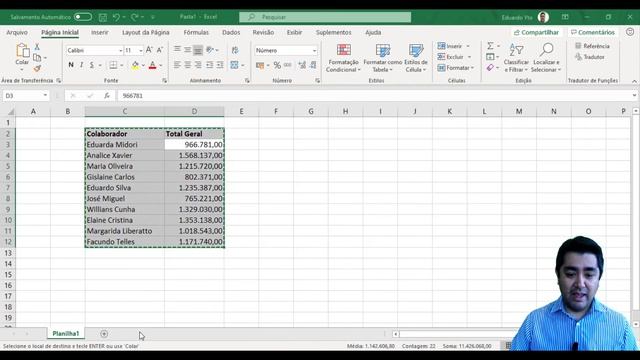The width and height of the screenshot is (640, 360).
Task: Expand the Name Box dropdown arrow
Action: pos(45,96)
